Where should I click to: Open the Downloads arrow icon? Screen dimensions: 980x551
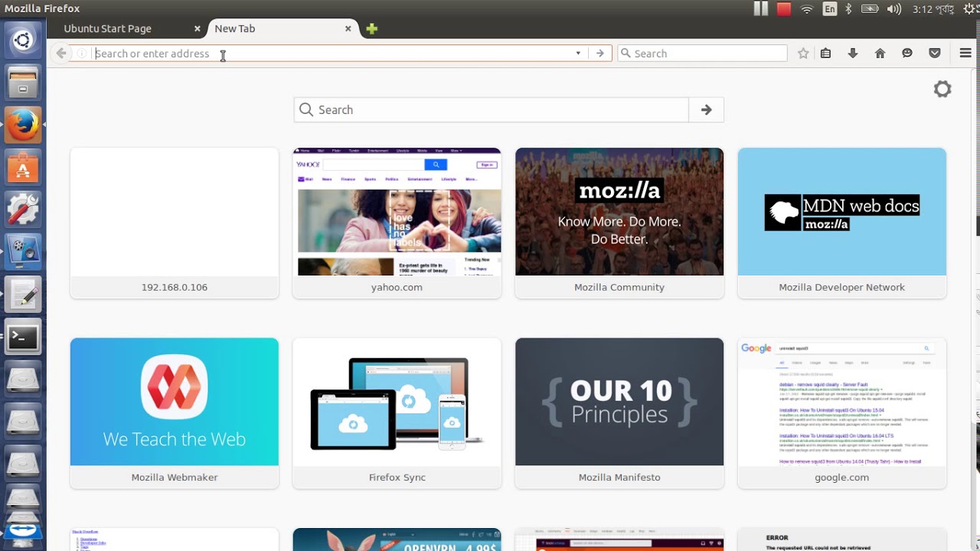click(853, 54)
